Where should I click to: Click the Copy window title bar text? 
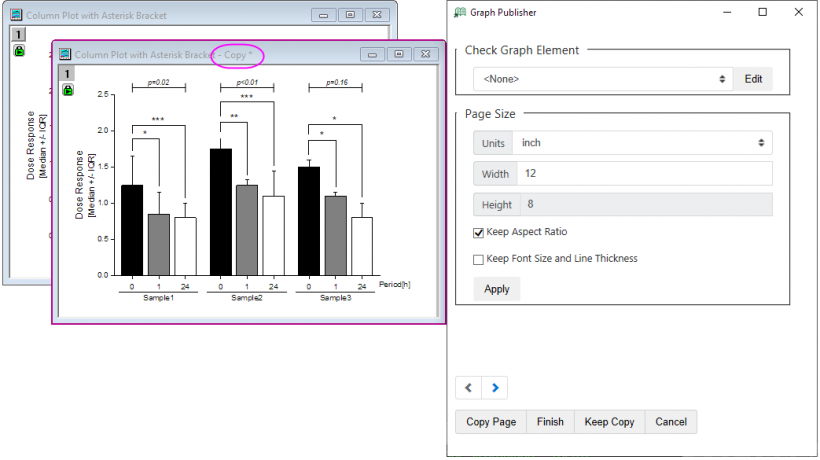163,54
